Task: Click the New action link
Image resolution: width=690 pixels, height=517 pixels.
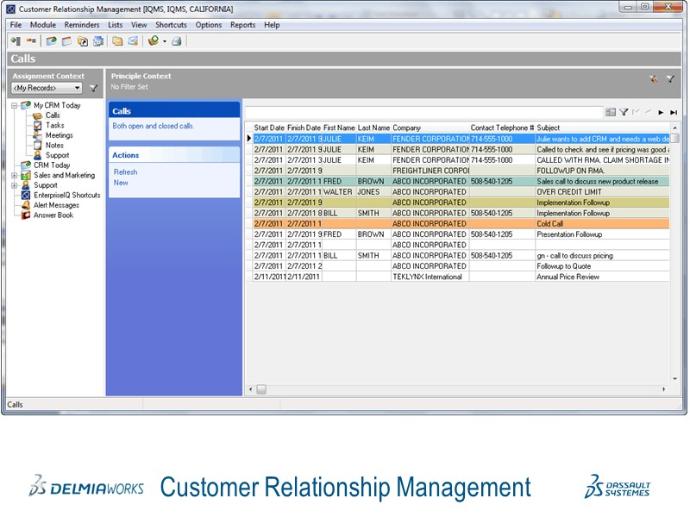Action: pyautogui.click(x=121, y=182)
